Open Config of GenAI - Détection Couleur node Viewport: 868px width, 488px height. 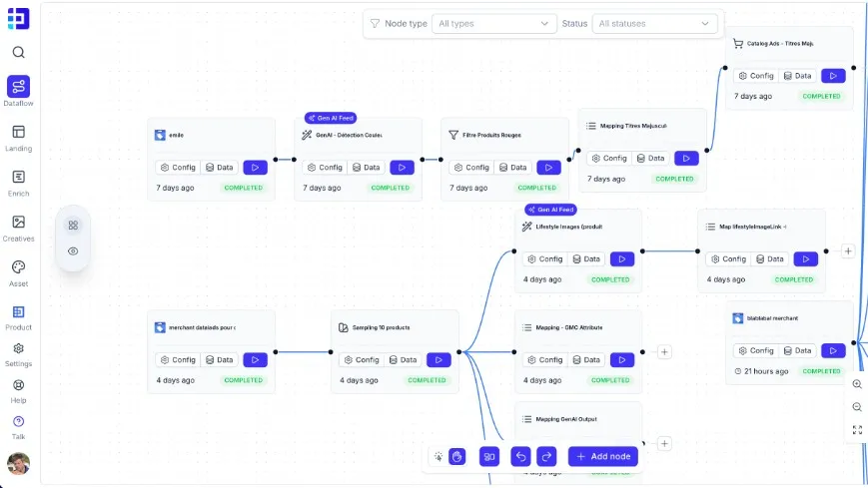[x=325, y=167]
